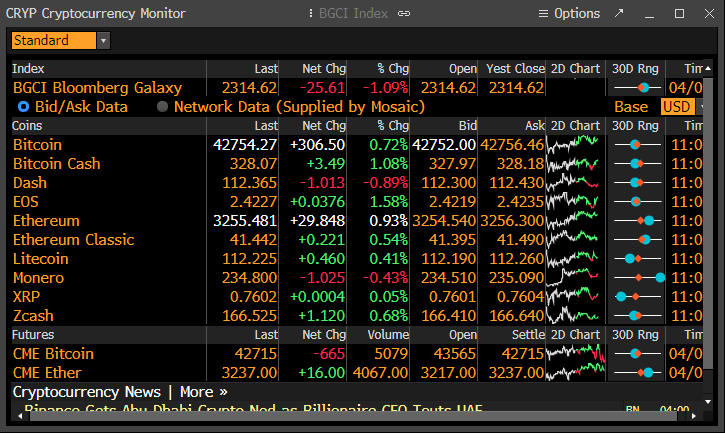Viewport: 725px width, 443px height.
Task: Select the Bid/Ask Data radio button
Action: (x=23, y=106)
